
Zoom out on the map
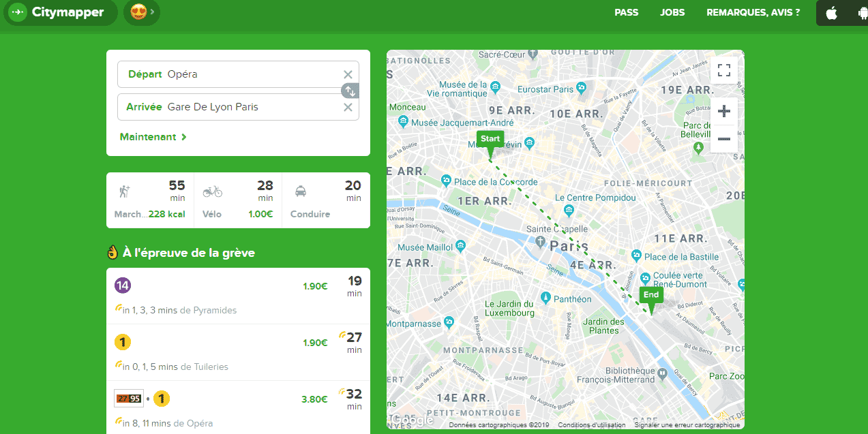coord(724,139)
